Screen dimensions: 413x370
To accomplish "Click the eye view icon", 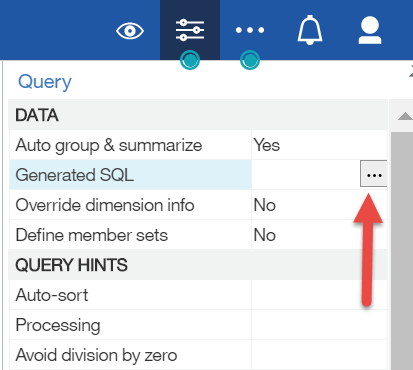I will coord(130,31).
